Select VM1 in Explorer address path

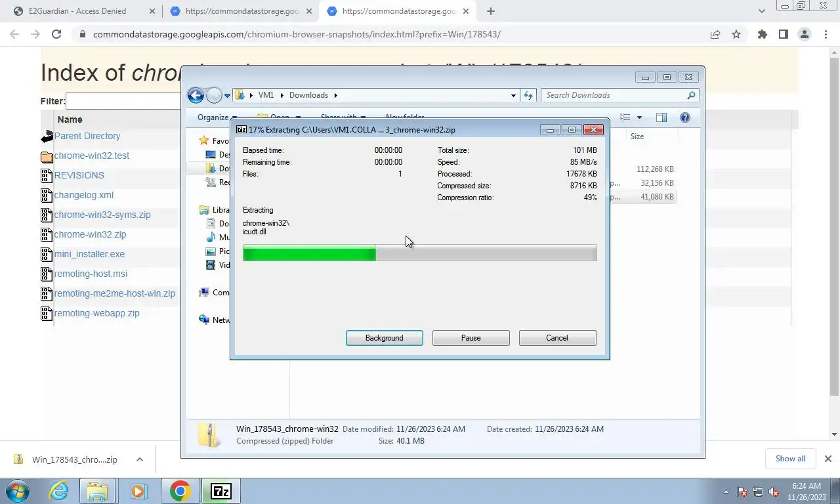[266, 95]
